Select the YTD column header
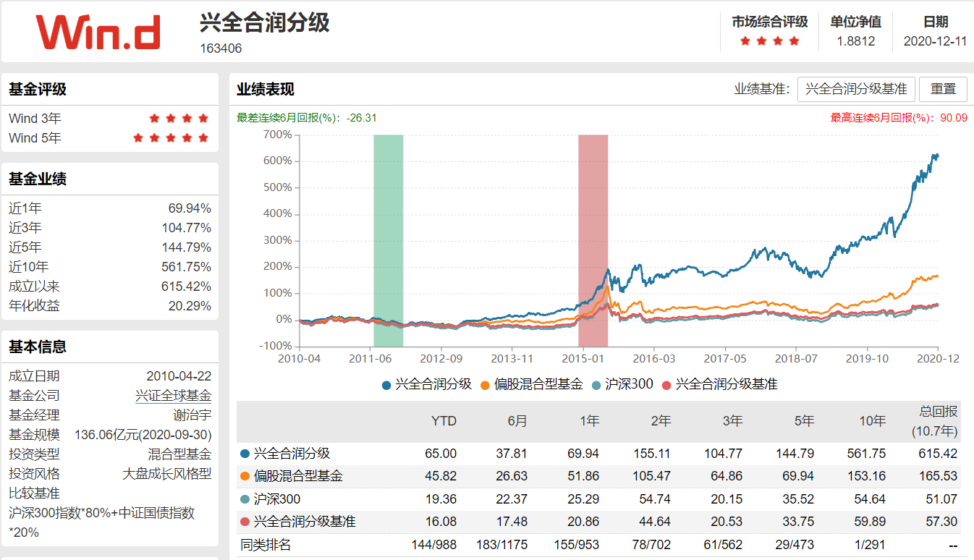The height and width of the screenshot is (560, 974). (444, 421)
